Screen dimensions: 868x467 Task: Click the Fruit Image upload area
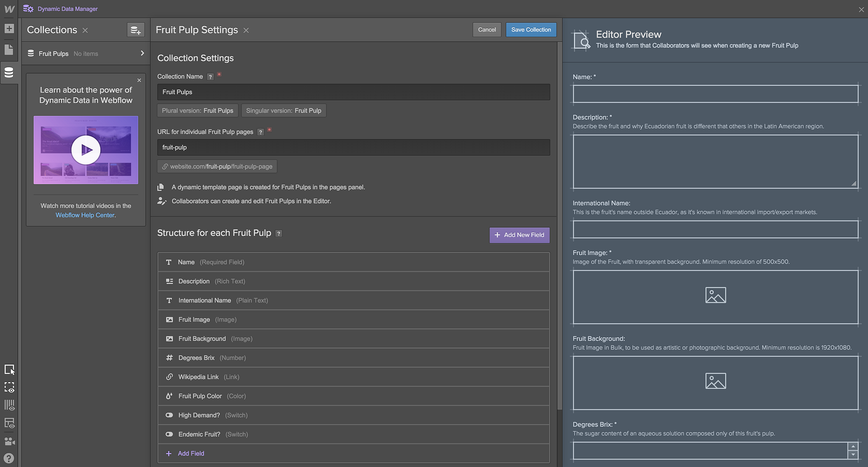click(x=715, y=297)
